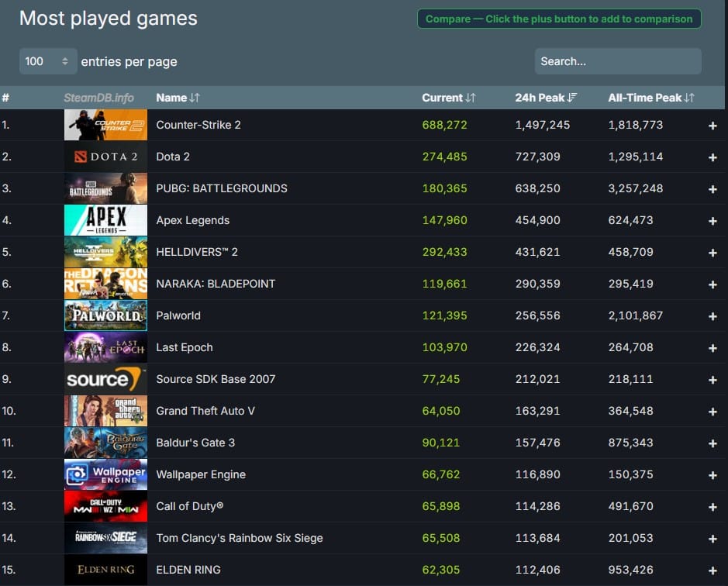Screen dimensions: 728x586
Task: Open the ELDEN RING thumbnail
Action: 106,570
